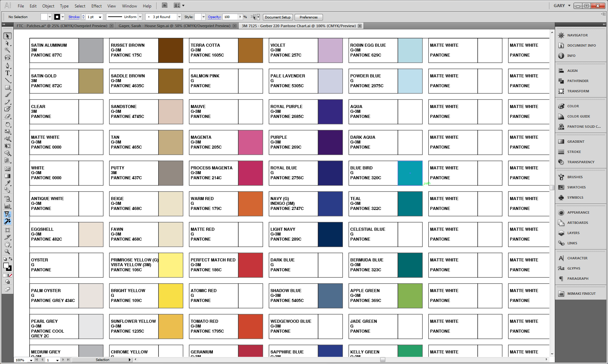This screenshot has width=608, height=364.
Task: Select the Pen tool
Action: coord(8,65)
